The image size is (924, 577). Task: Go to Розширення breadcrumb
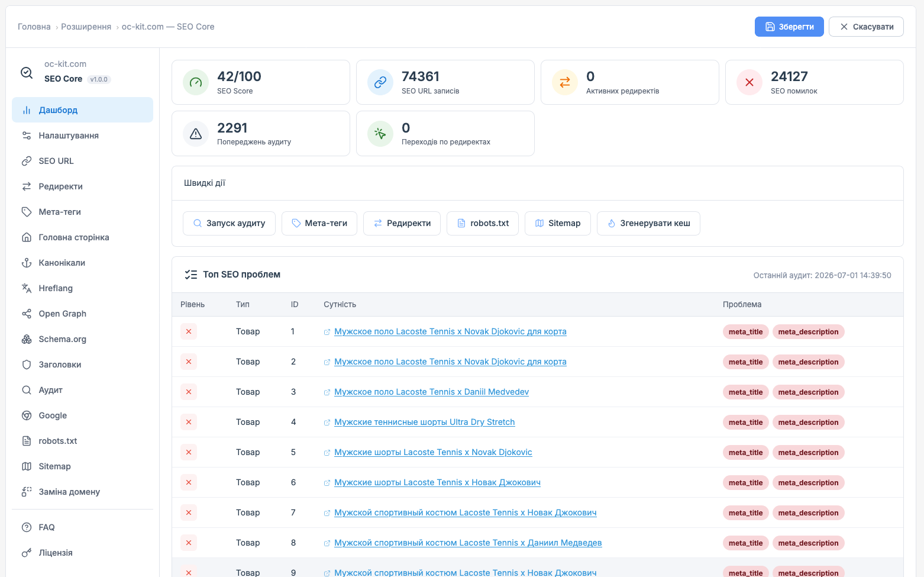coord(86,27)
